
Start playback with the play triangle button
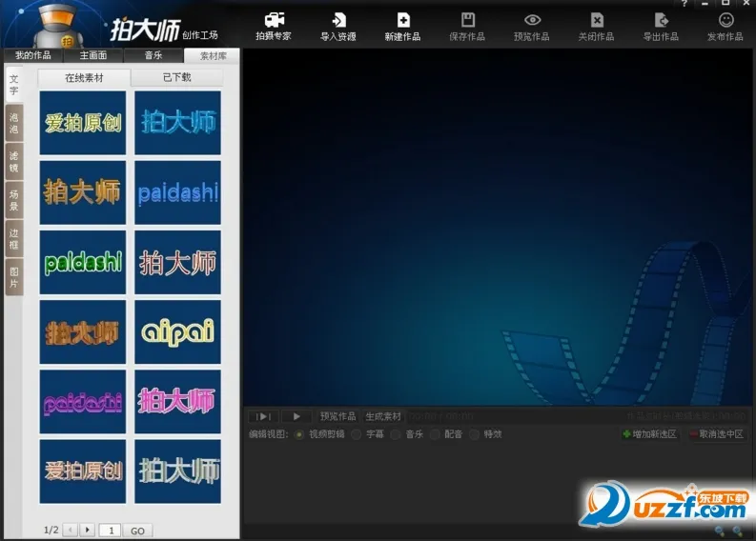tap(296, 416)
